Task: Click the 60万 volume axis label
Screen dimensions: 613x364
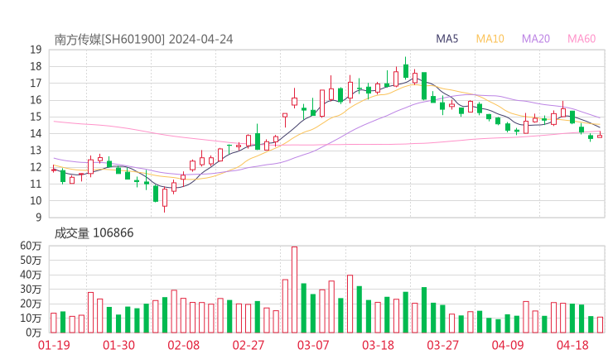Action: 31,246
